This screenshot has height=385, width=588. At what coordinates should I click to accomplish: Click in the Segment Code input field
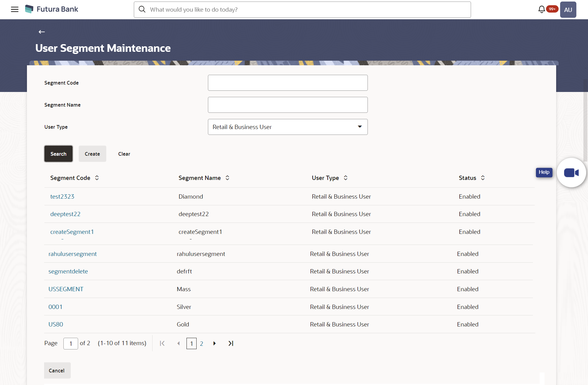(288, 82)
